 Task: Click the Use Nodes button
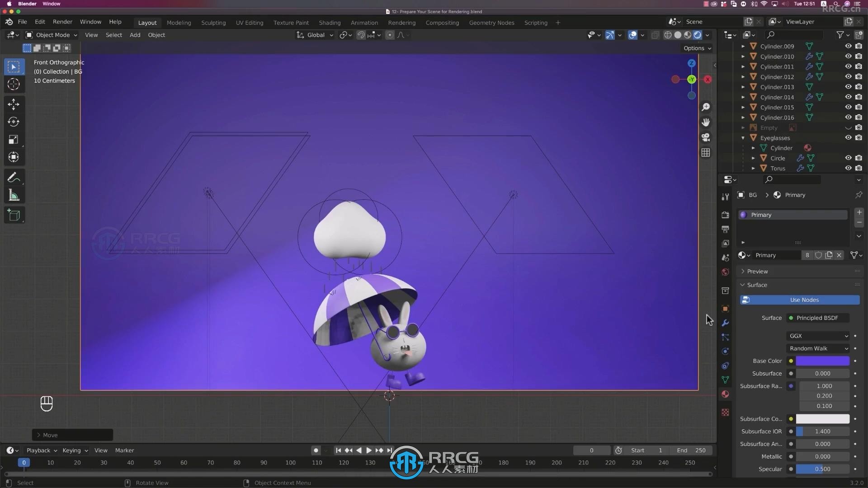tap(804, 300)
